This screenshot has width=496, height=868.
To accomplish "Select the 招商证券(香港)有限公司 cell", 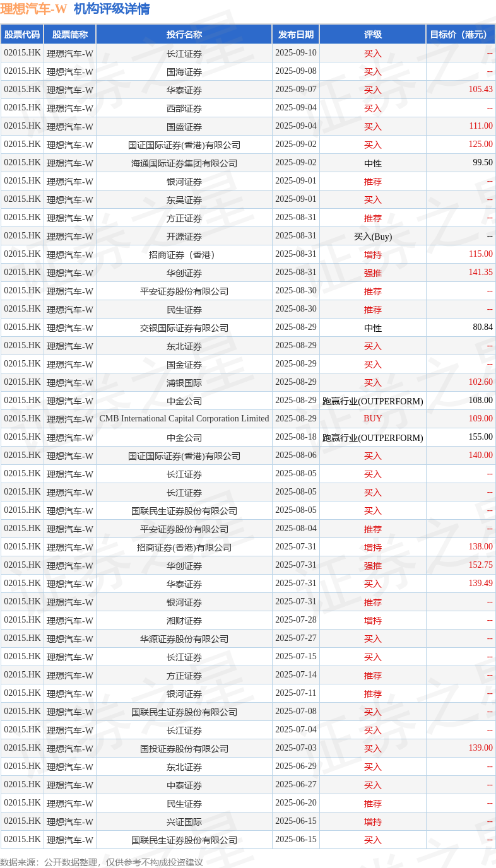I will [x=184, y=548].
